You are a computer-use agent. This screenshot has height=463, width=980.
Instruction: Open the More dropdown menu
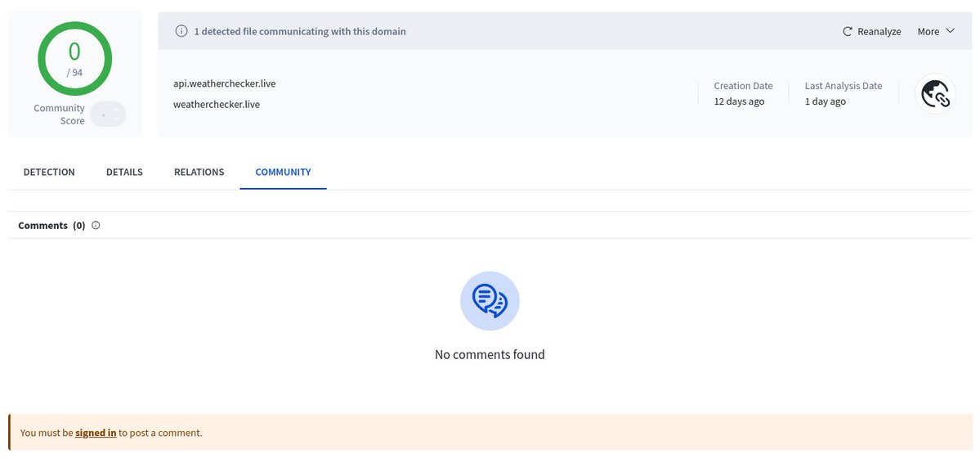pos(936,31)
